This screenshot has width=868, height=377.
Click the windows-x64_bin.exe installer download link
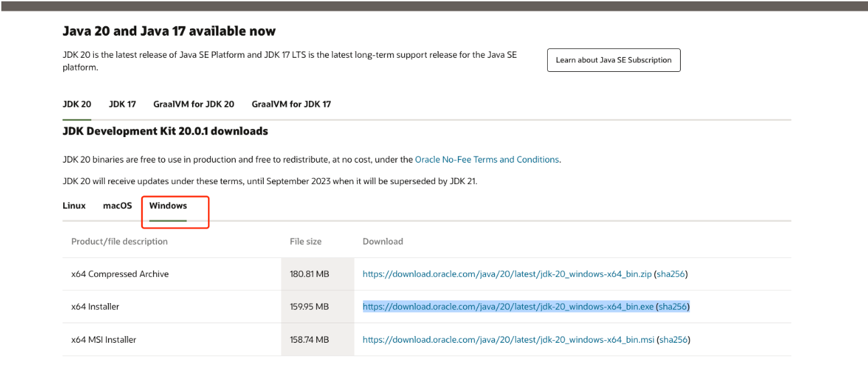tap(508, 306)
